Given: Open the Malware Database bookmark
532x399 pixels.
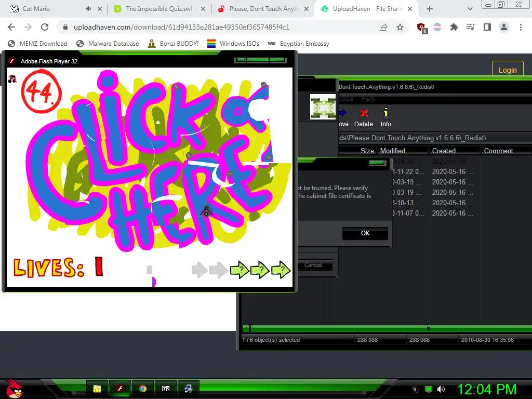Looking at the screenshot, I should [x=108, y=44].
